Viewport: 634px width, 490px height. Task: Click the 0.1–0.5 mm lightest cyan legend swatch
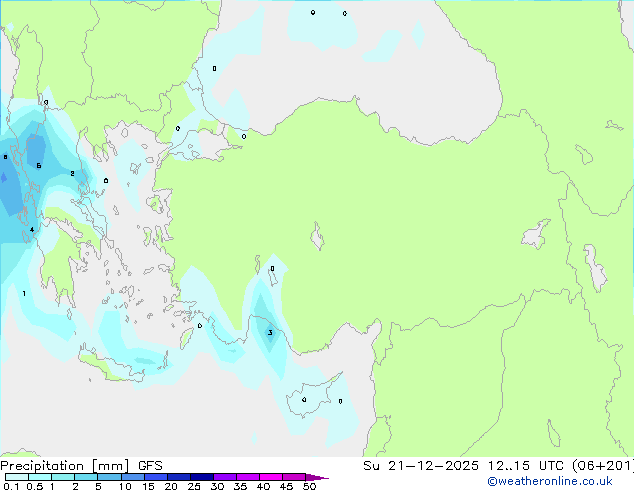(17, 477)
